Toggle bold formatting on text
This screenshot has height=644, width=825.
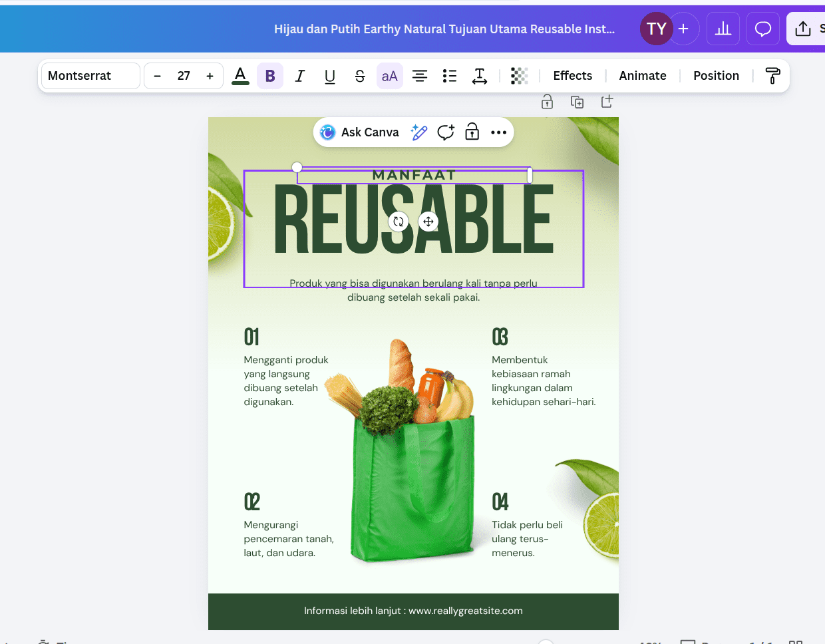(270, 76)
